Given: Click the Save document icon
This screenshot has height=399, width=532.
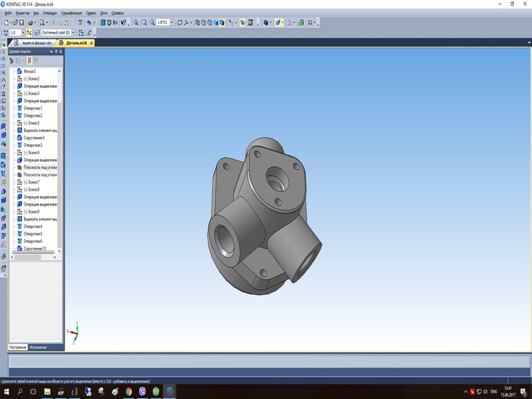Looking at the screenshot, I should pyautogui.click(x=22, y=23).
